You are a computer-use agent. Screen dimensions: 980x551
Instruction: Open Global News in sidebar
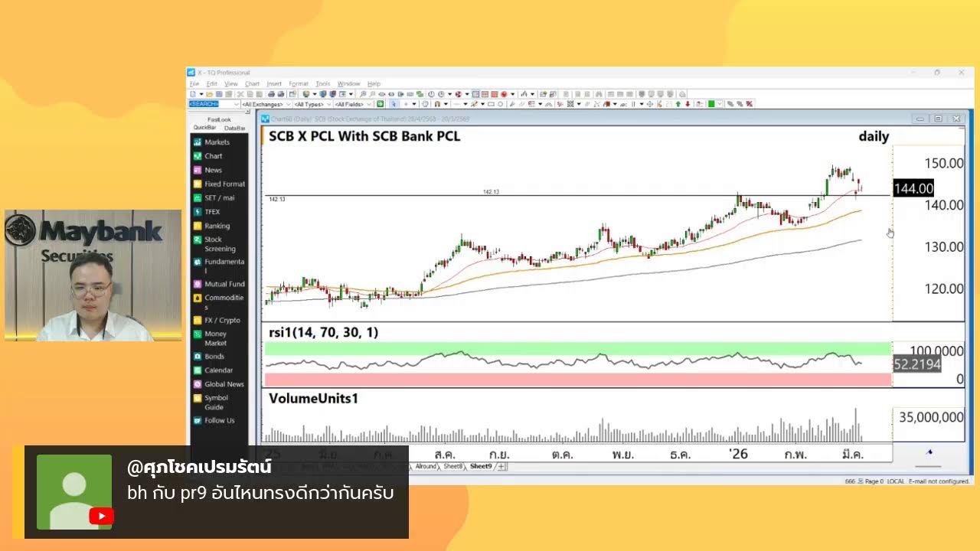click(219, 384)
